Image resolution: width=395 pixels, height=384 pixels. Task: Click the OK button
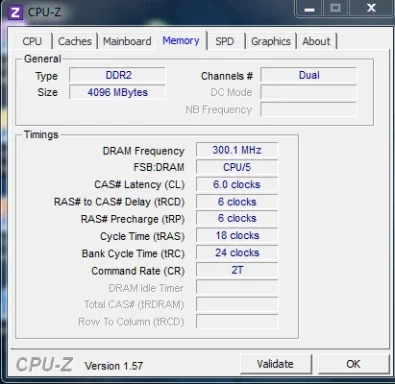tap(353, 364)
